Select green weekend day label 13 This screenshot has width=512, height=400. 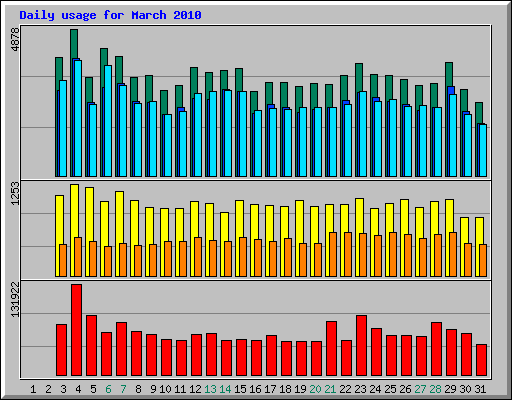pyautogui.click(x=210, y=389)
